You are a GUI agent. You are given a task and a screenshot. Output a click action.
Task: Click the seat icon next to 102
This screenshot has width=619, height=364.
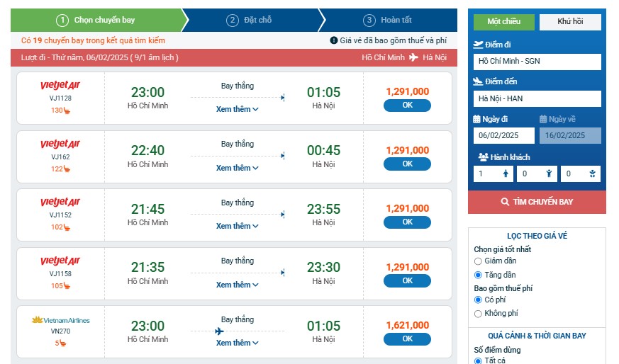pyautogui.click(x=67, y=227)
